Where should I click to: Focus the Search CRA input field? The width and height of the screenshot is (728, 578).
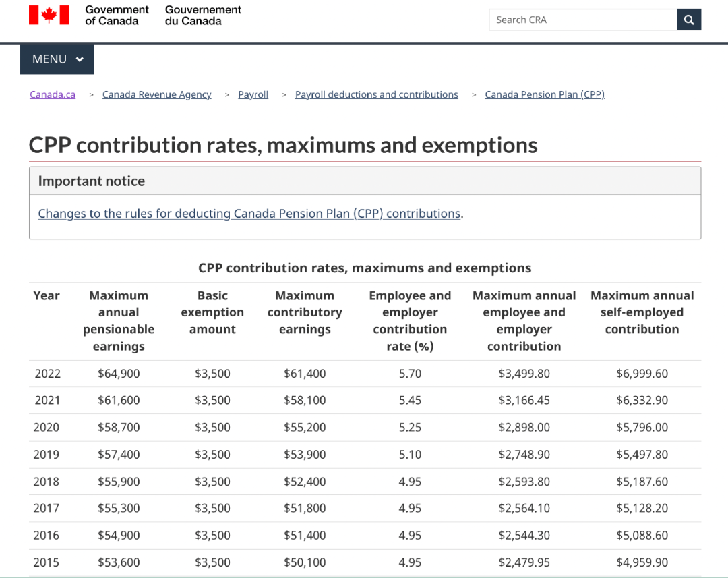click(583, 20)
